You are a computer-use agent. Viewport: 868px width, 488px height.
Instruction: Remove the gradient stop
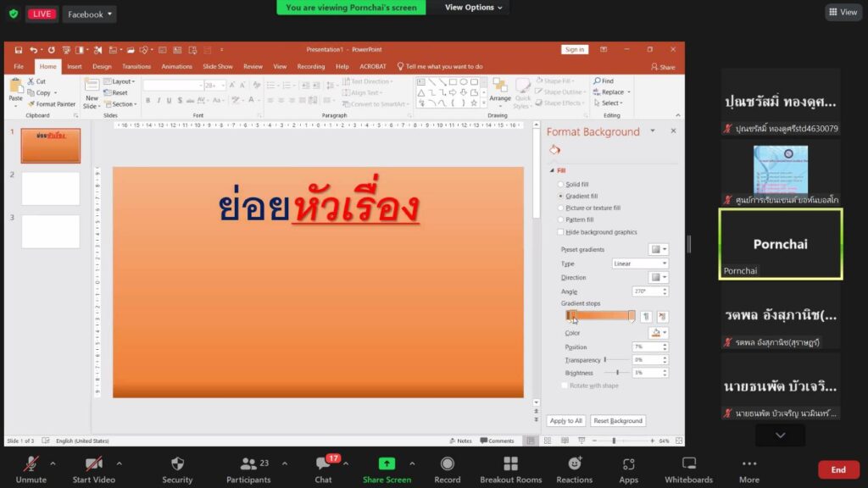coord(662,317)
